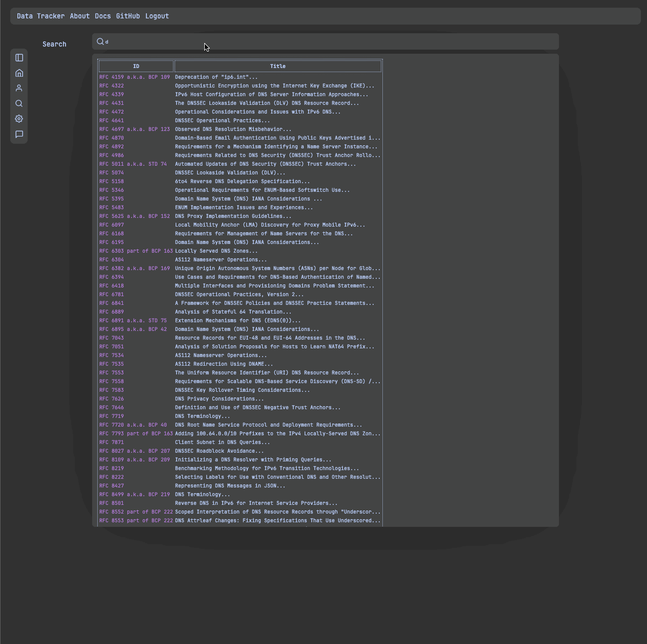Open the About page from the top bar
Screen dimensions: 647x644
point(79,16)
